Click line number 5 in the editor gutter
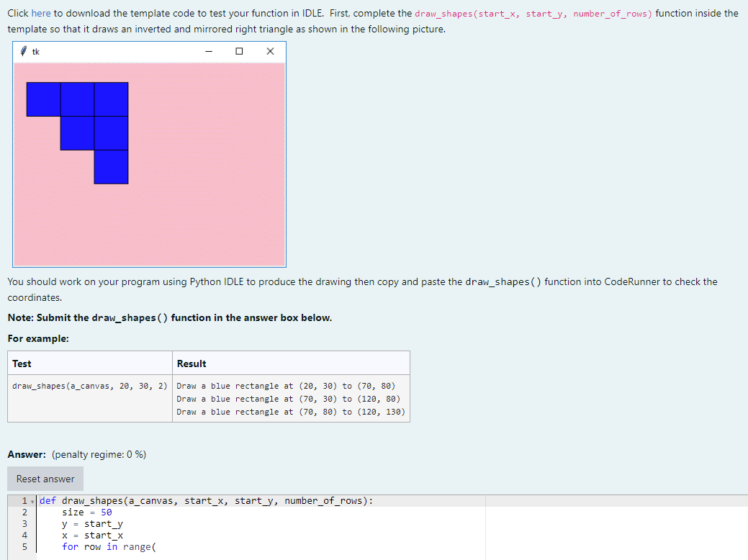748x560 pixels. pos(24,546)
